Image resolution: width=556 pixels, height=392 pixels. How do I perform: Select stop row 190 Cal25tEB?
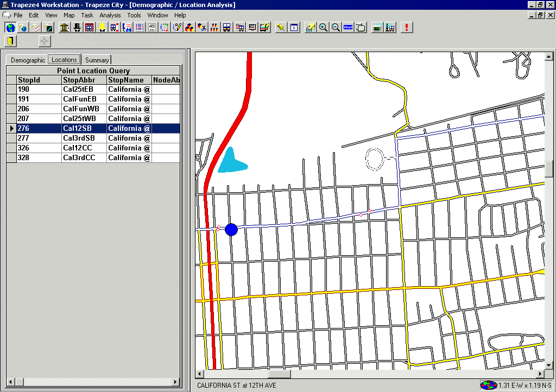[x=81, y=89]
